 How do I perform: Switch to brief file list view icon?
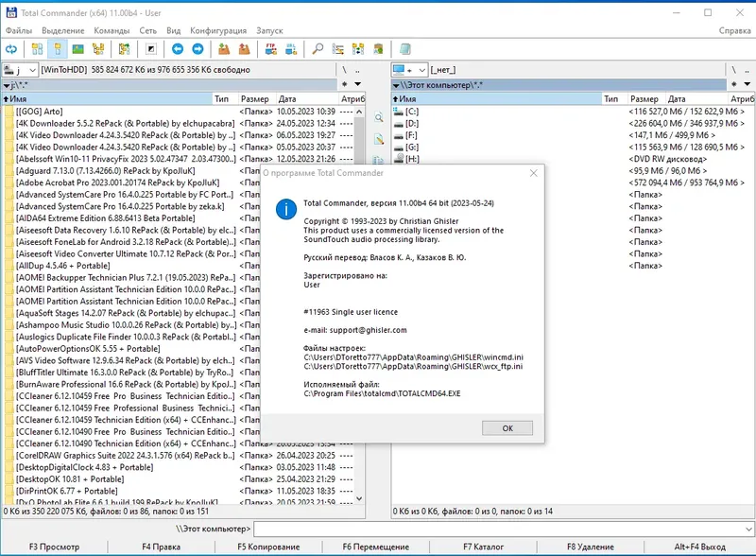(x=37, y=49)
